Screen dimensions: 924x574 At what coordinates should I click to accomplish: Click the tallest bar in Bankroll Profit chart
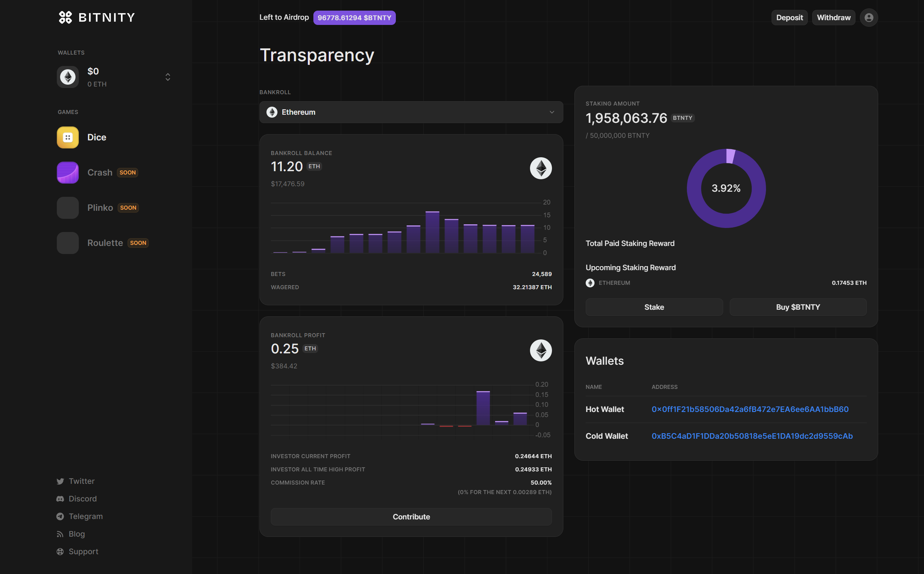(x=483, y=408)
